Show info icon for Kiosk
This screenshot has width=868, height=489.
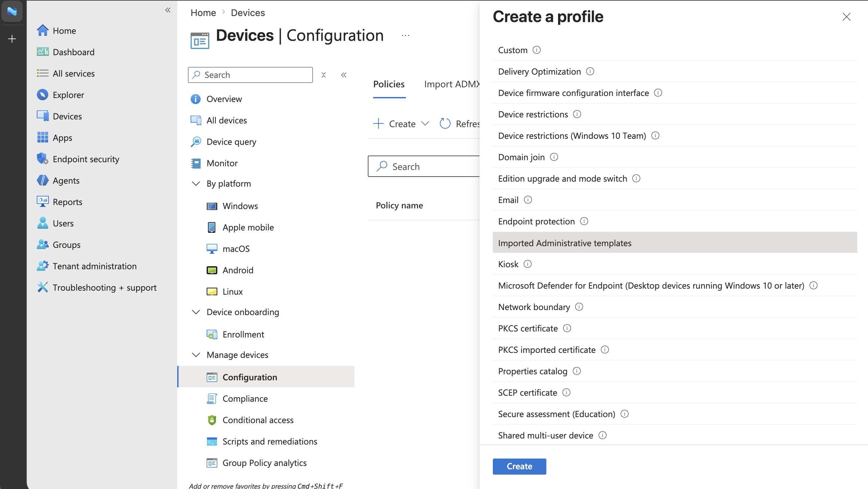pyautogui.click(x=527, y=264)
